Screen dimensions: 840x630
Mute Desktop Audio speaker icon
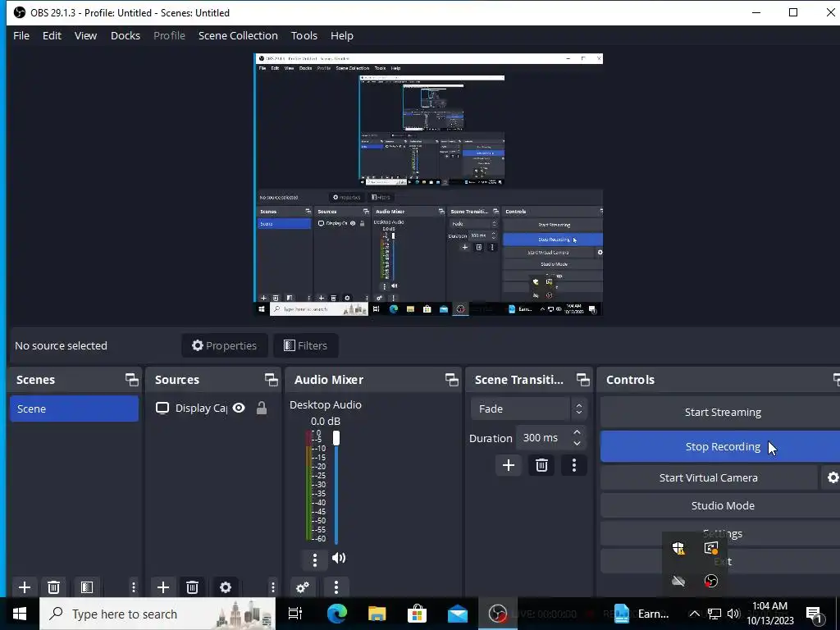(x=339, y=558)
